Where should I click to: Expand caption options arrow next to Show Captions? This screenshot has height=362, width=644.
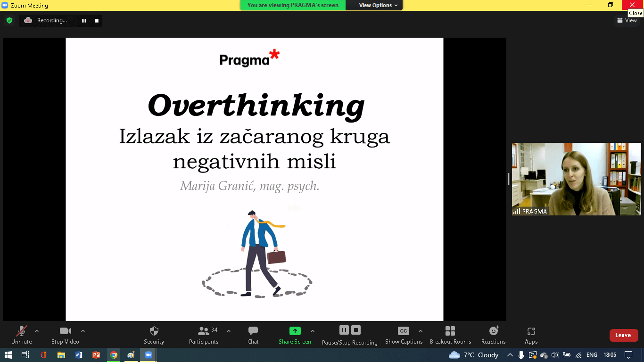421,331
